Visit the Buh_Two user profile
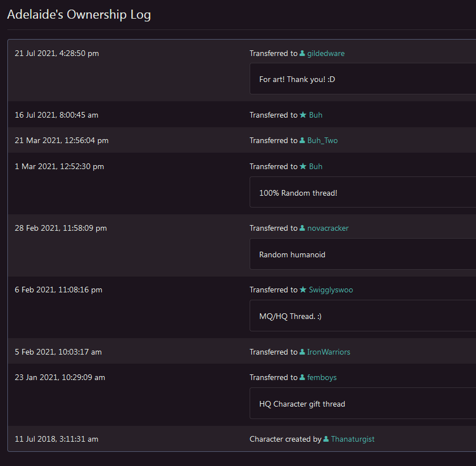Image resolution: width=476 pixels, height=466 pixels. (x=322, y=141)
